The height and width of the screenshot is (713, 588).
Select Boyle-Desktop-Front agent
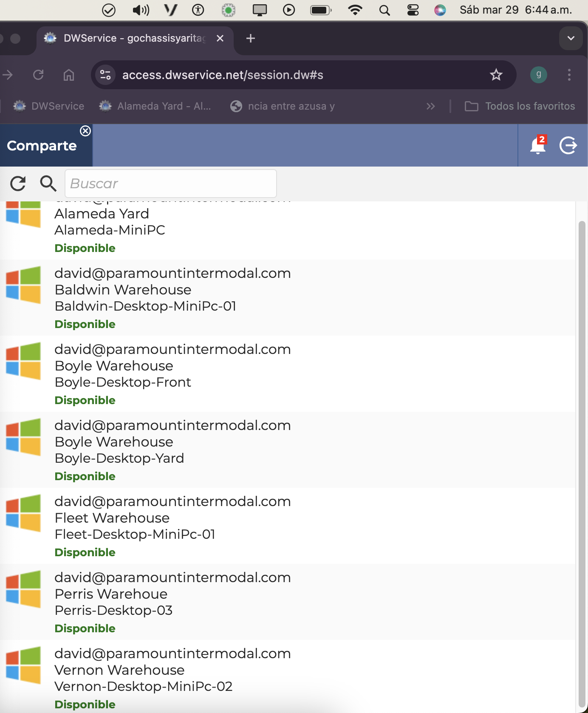[x=287, y=373]
